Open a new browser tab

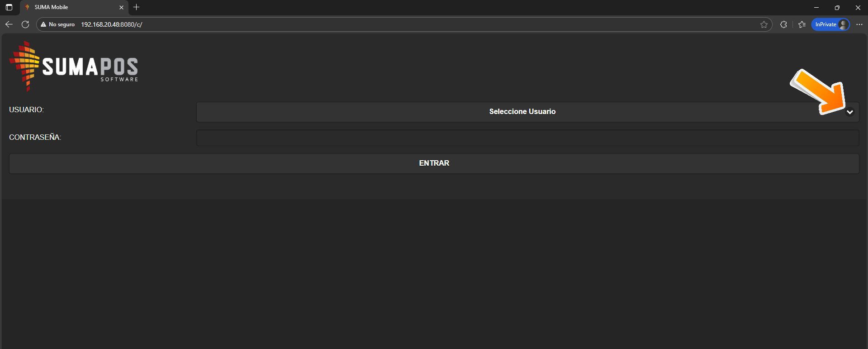coord(137,7)
